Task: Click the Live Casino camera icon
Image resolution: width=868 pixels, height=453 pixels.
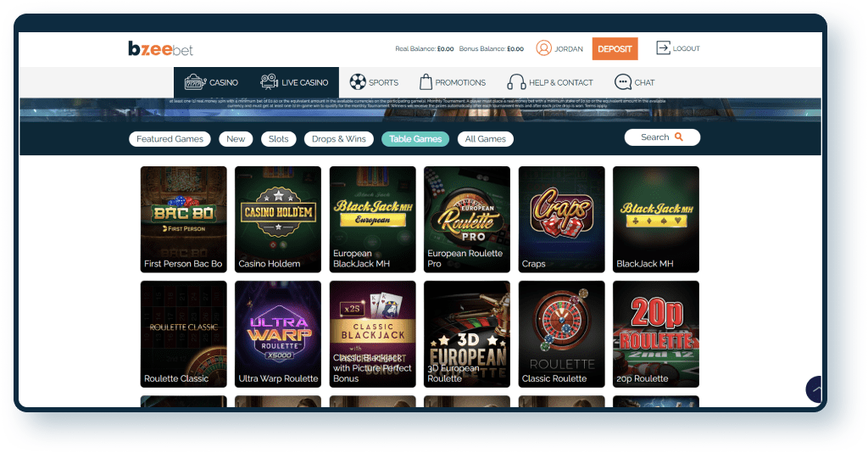Action: point(269,82)
